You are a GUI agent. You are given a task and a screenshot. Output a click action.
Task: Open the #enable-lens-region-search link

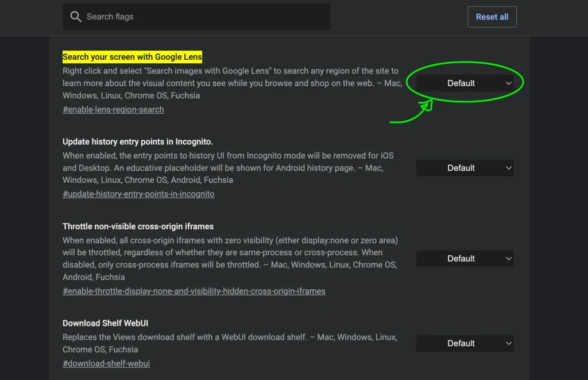pos(113,110)
